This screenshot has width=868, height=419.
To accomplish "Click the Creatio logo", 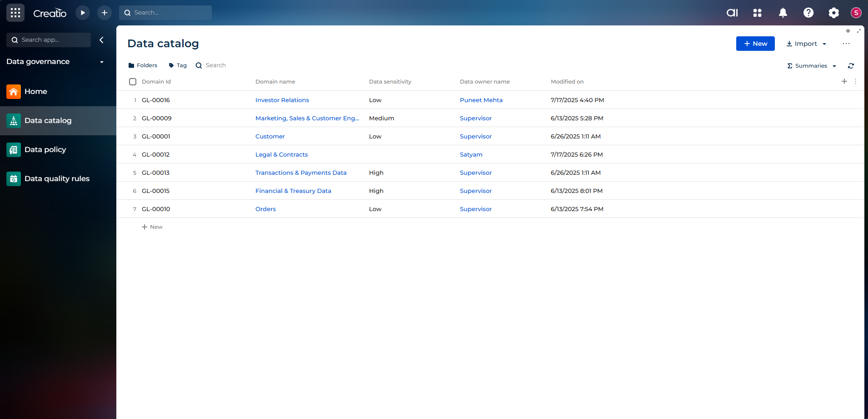I will [x=50, y=13].
